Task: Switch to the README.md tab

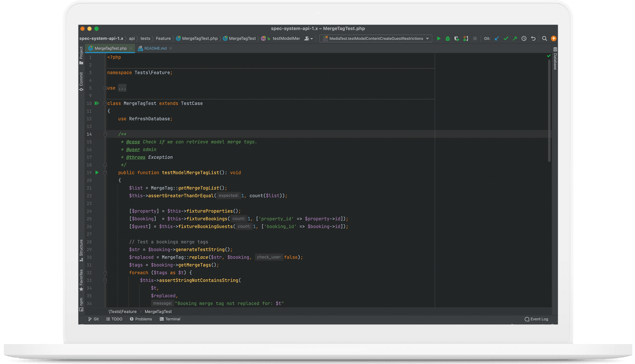Action: pyautogui.click(x=155, y=48)
